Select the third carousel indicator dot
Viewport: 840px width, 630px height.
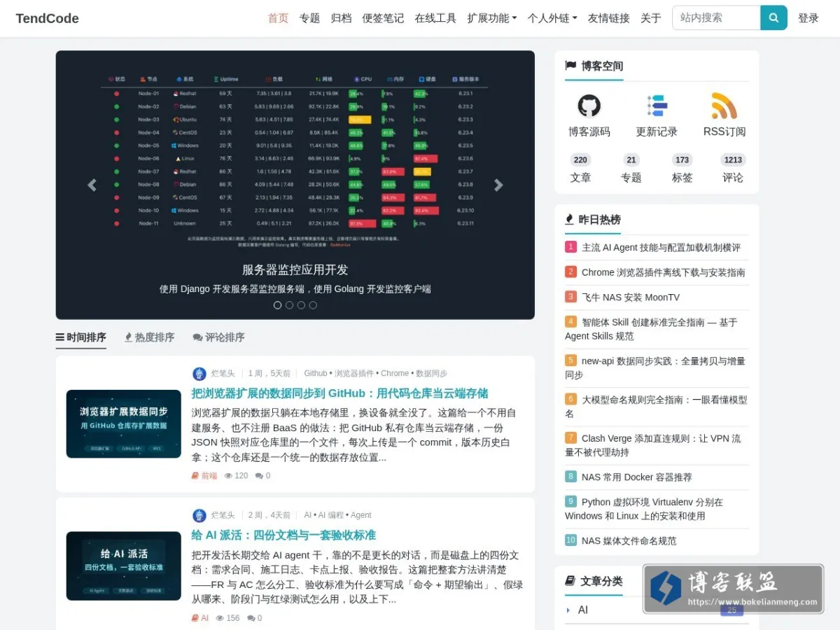click(301, 305)
